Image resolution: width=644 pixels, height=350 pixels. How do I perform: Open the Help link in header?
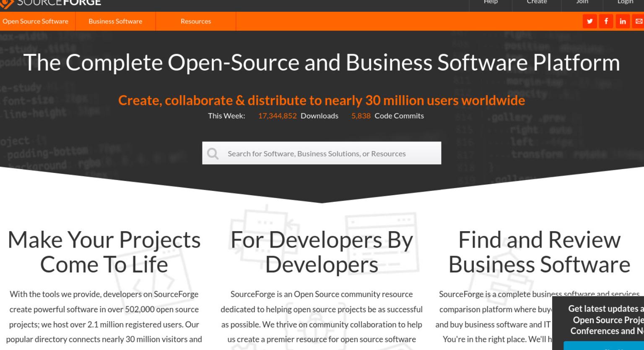pyautogui.click(x=491, y=3)
